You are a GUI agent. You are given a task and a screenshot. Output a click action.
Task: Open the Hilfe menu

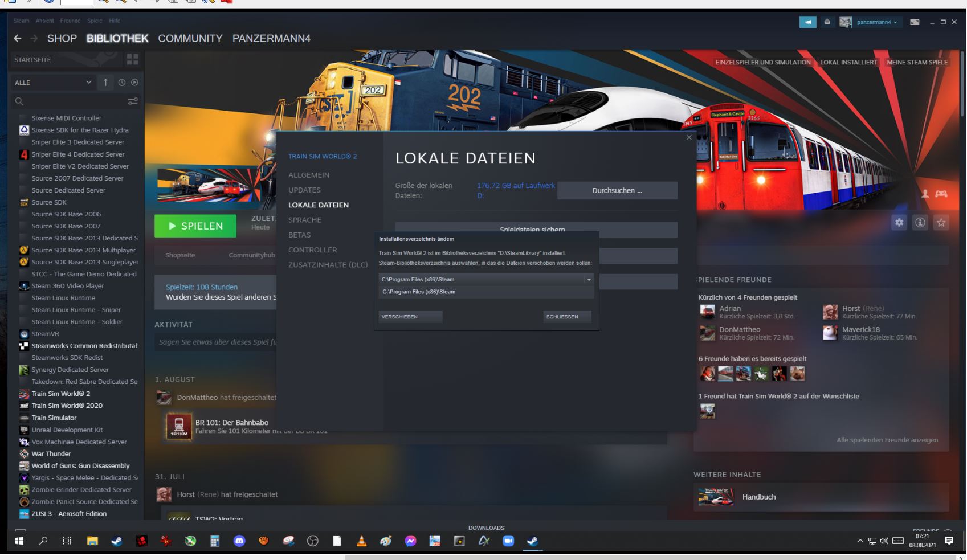tap(115, 21)
